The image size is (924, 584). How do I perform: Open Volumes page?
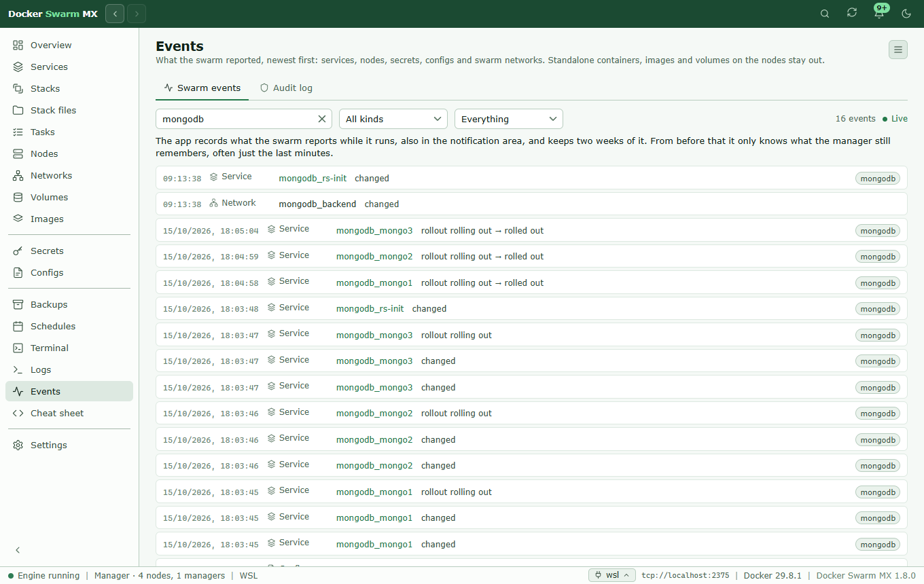(x=69, y=197)
